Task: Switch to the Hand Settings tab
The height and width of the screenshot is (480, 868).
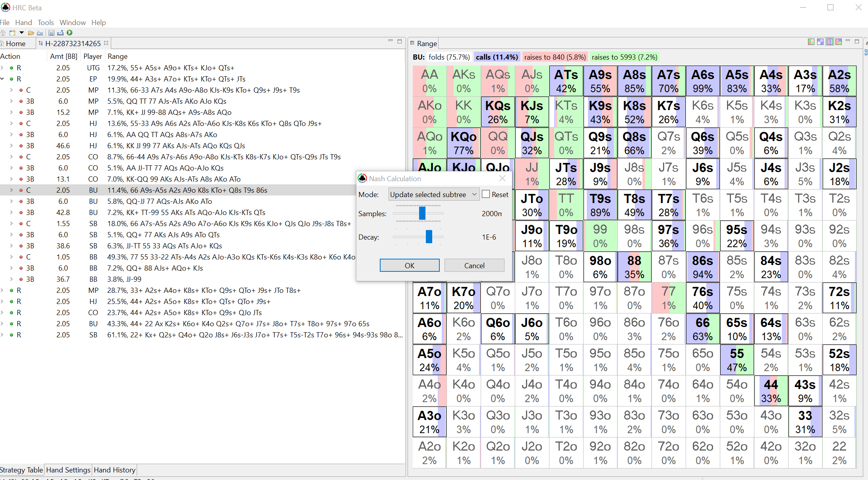Action: pyautogui.click(x=68, y=470)
